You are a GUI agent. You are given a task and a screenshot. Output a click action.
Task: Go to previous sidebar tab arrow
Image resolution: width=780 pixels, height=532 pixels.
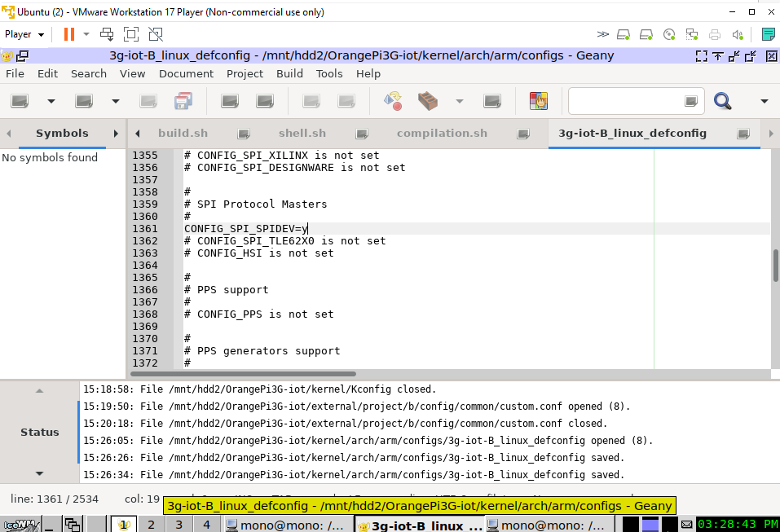(x=9, y=134)
